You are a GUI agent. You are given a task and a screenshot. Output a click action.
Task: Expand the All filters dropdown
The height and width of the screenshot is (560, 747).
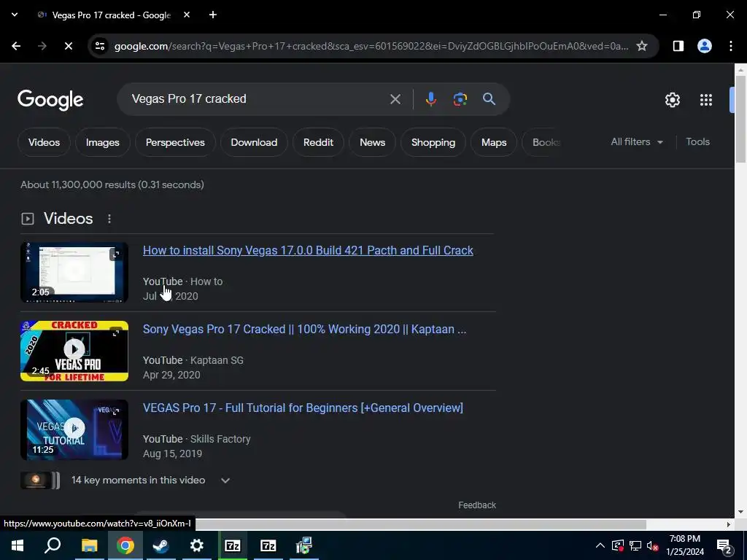pyautogui.click(x=637, y=142)
